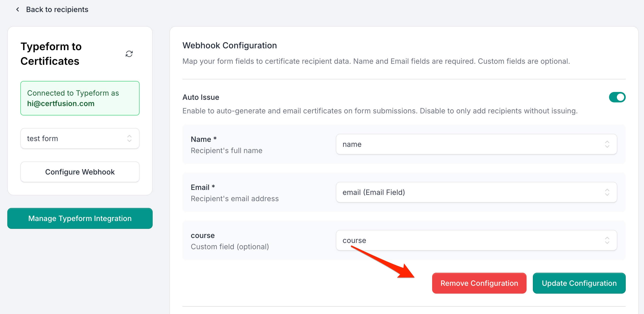Click the Webhook Configuration heading
Viewport: 644px width, 314px height.
(229, 45)
